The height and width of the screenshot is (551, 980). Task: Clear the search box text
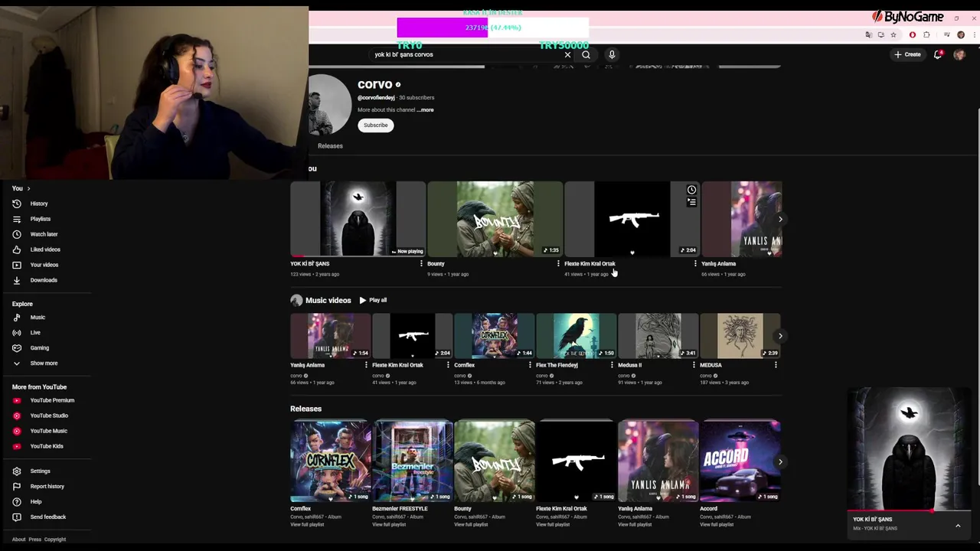[x=567, y=54]
